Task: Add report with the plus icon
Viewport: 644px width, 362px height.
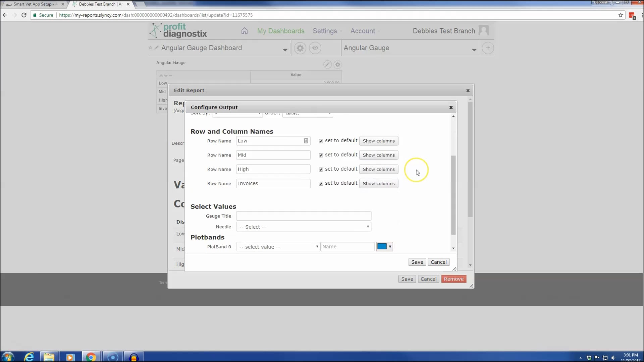Action: pyautogui.click(x=488, y=48)
